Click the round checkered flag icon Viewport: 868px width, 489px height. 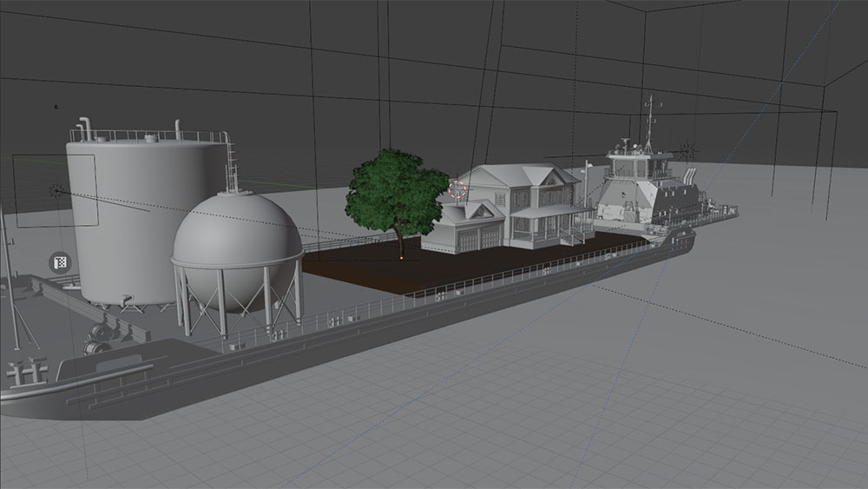(x=60, y=262)
